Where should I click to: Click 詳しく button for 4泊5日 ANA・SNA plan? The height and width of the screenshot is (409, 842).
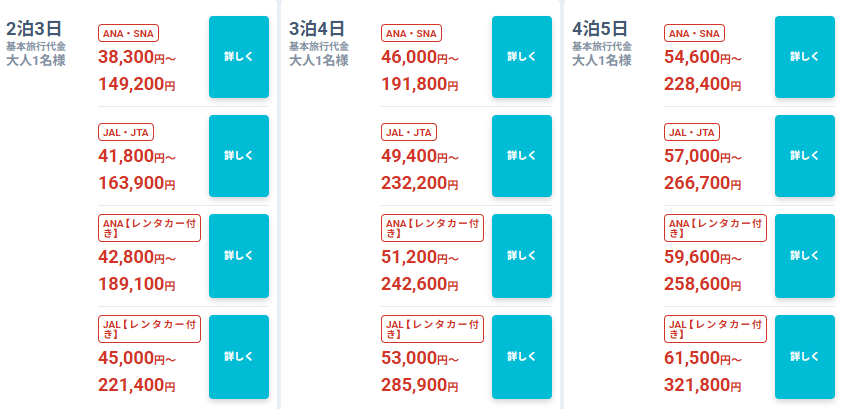pyautogui.click(x=805, y=57)
